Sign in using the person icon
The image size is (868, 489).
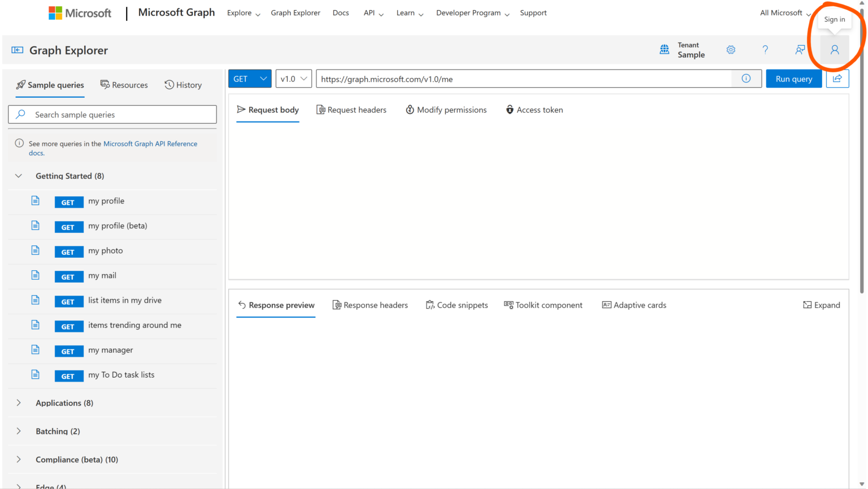pos(835,50)
